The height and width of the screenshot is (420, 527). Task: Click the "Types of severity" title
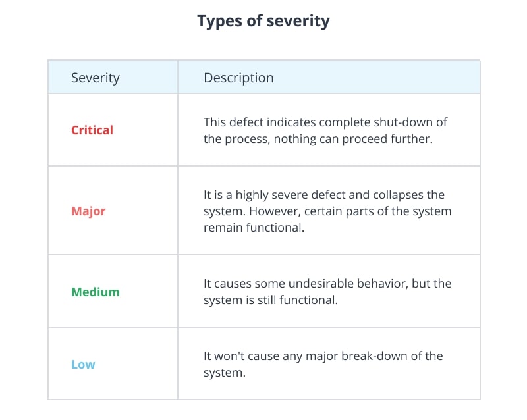[263, 21]
